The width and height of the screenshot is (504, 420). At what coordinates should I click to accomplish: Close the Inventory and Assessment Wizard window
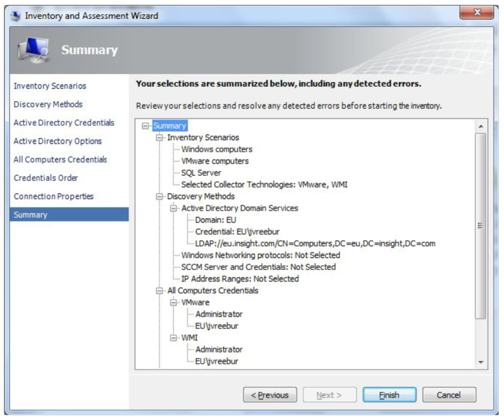pos(477,13)
